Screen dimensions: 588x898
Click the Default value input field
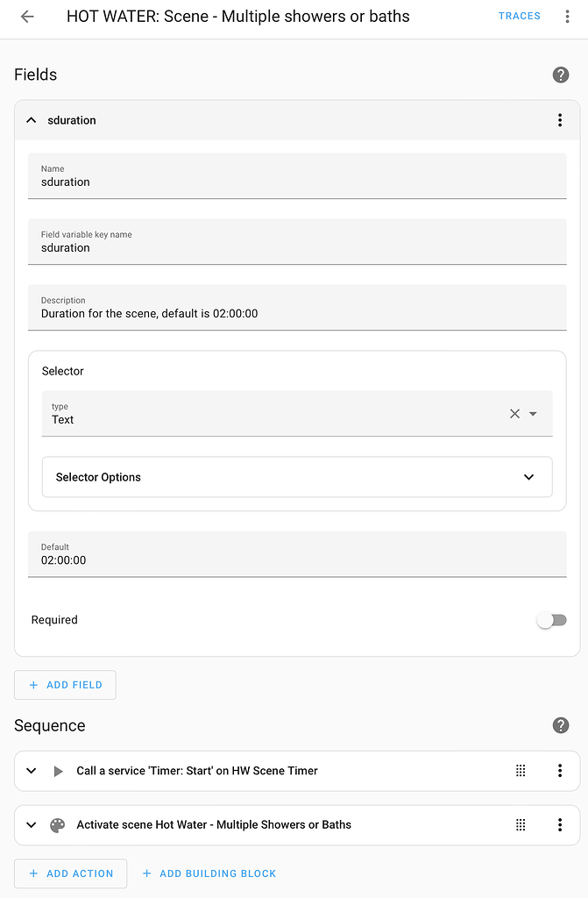297,559
